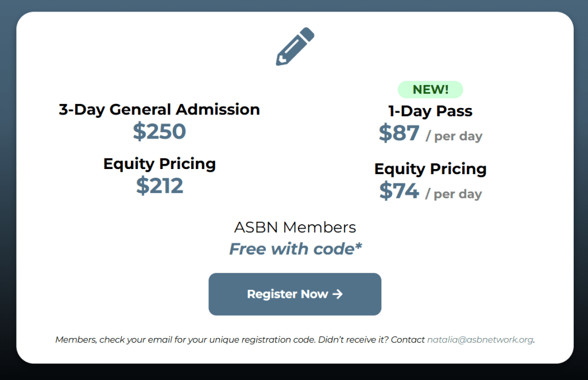Click the $74 equity day price
The width and height of the screenshot is (588, 380).
click(399, 191)
